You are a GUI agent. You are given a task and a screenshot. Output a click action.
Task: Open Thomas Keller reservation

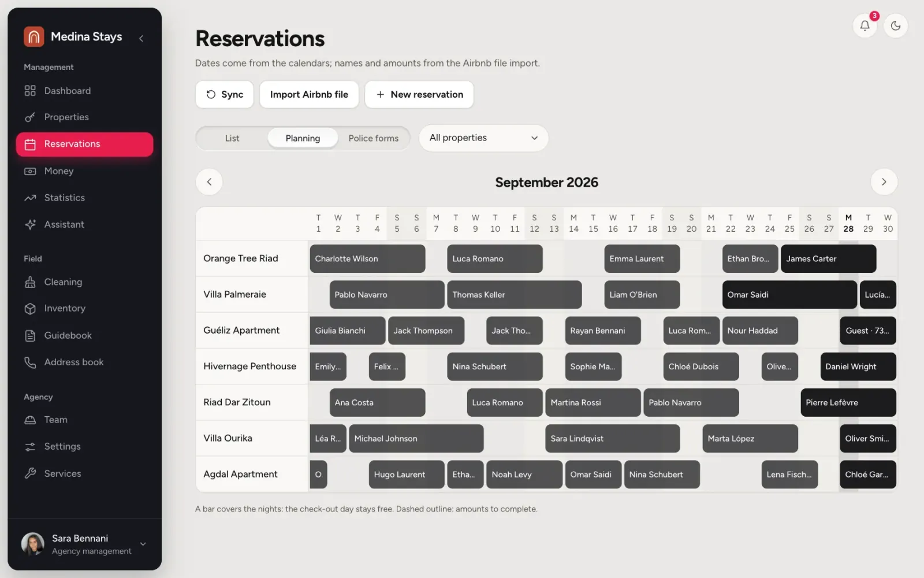point(514,295)
